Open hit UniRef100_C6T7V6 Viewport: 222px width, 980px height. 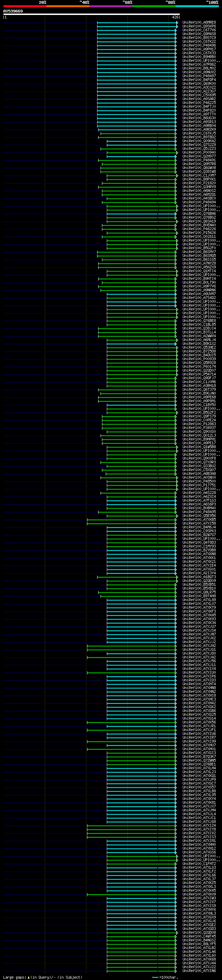click(x=199, y=30)
